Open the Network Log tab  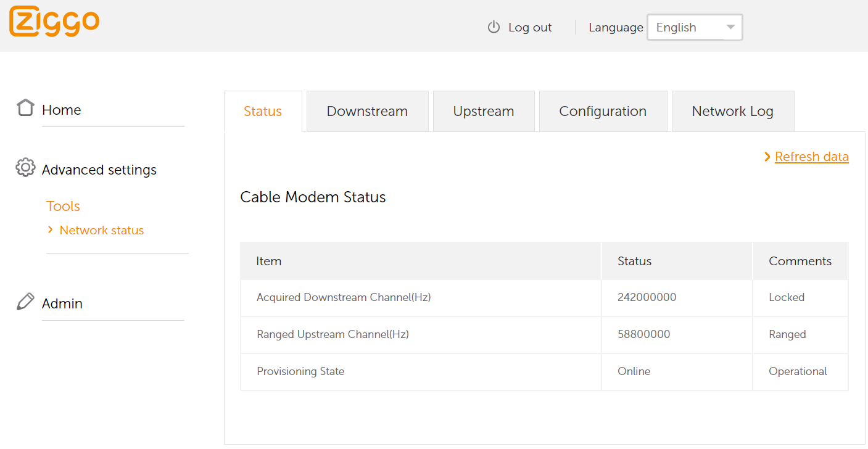pos(732,111)
